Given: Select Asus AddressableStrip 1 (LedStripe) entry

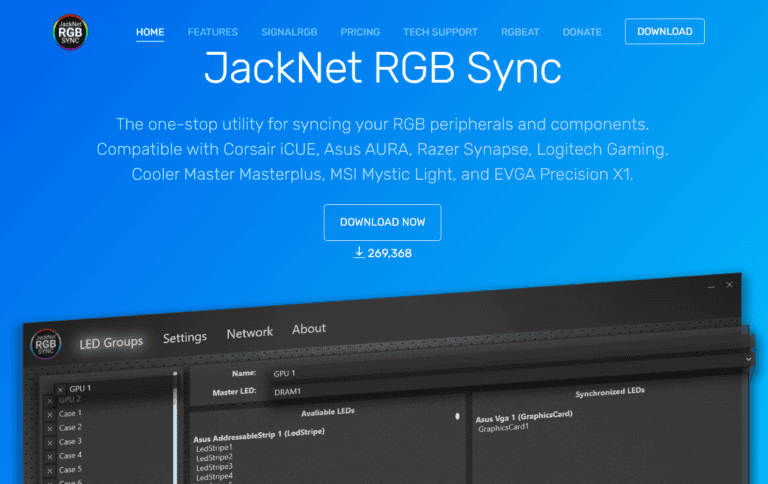Looking at the screenshot, I should (259, 435).
